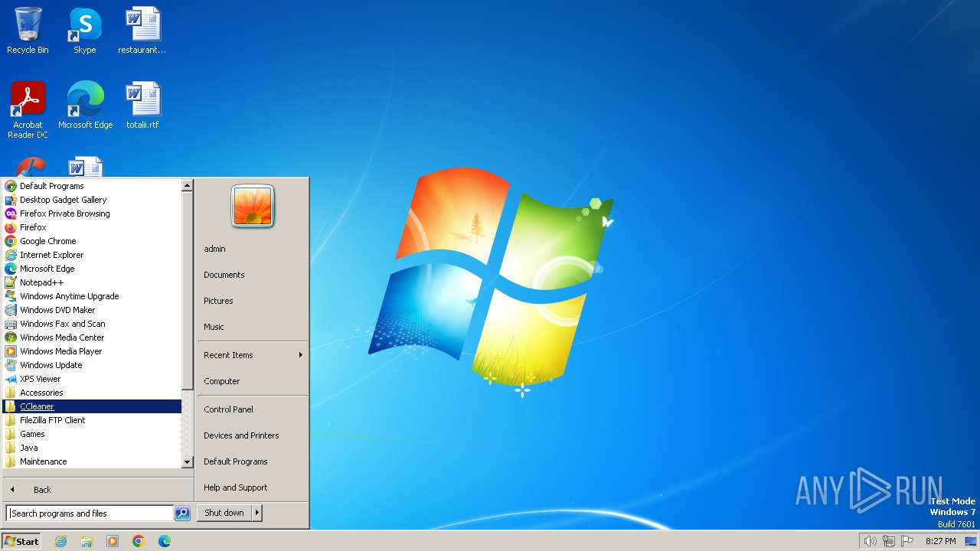Open Documents from the Start menu

pos(253,275)
